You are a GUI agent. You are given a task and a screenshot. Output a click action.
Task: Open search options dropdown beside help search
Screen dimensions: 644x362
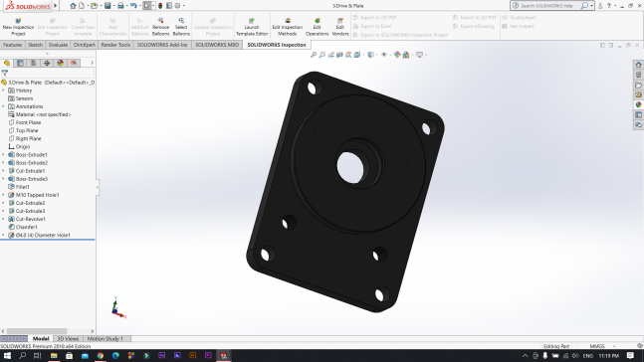pos(592,6)
